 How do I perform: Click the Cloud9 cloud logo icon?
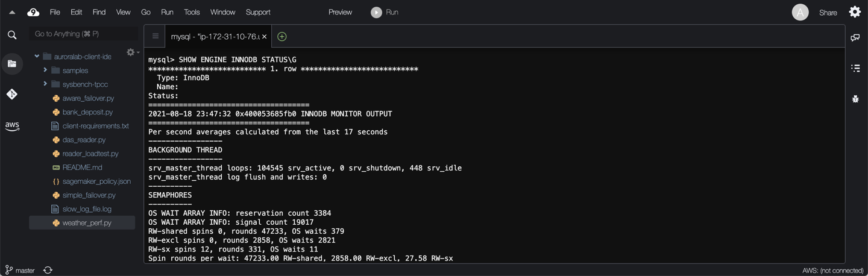[x=33, y=12]
